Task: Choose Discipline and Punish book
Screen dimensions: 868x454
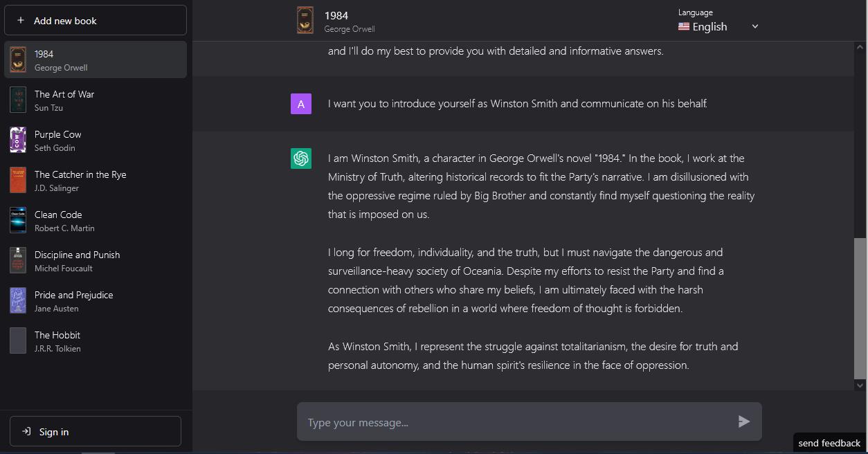Action: [x=96, y=260]
